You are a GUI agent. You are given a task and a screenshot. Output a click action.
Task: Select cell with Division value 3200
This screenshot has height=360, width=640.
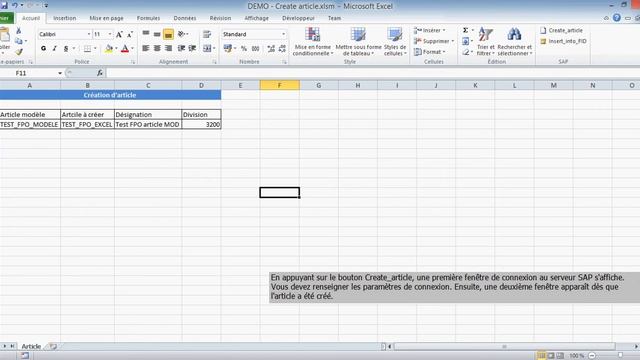202,124
